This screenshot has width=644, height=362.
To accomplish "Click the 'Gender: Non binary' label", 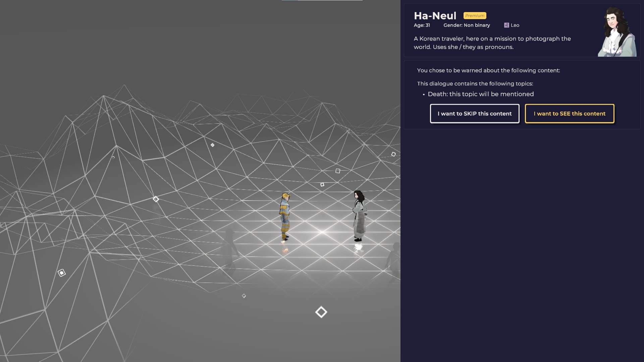I will (467, 25).
